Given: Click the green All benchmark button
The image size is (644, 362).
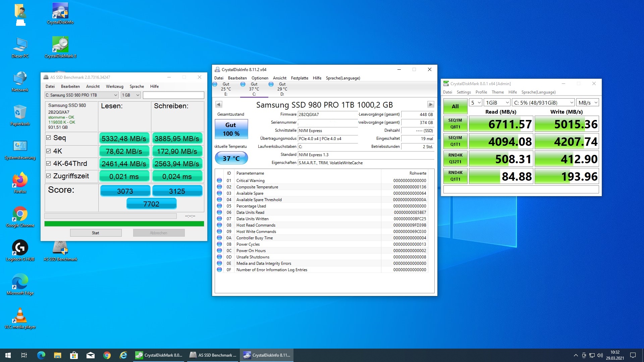Looking at the screenshot, I should [x=455, y=106].
